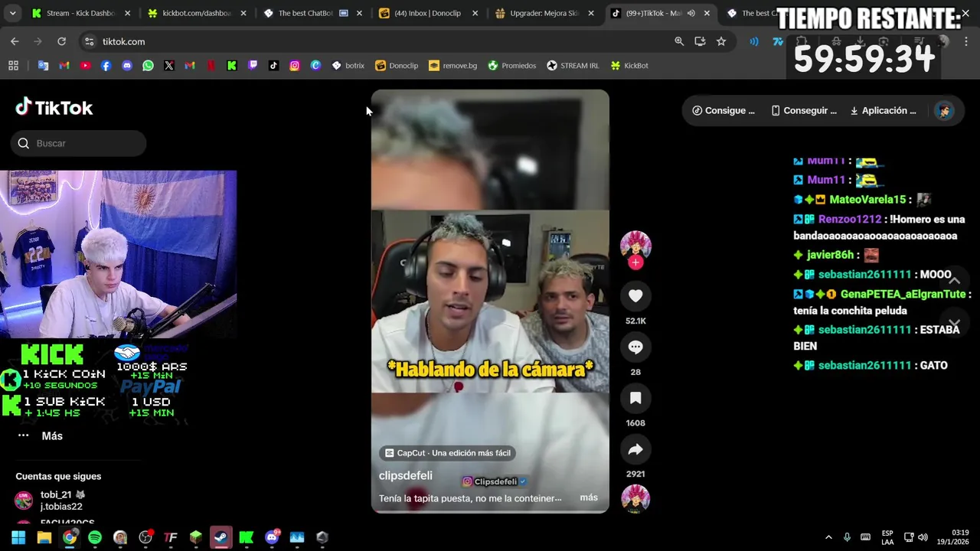Screen dimensions: 980x551
Task: Open the Twitch bookmark icon
Action: tap(253, 66)
